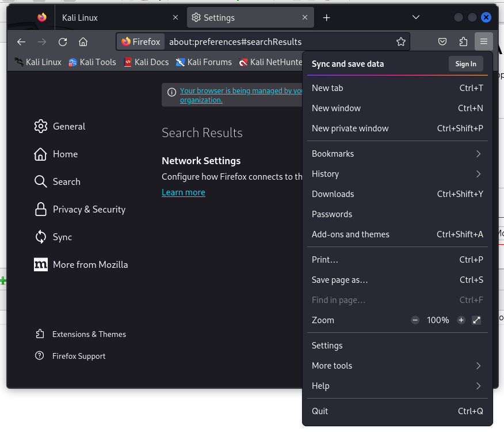Choose New tab from the menu

(x=398, y=88)
